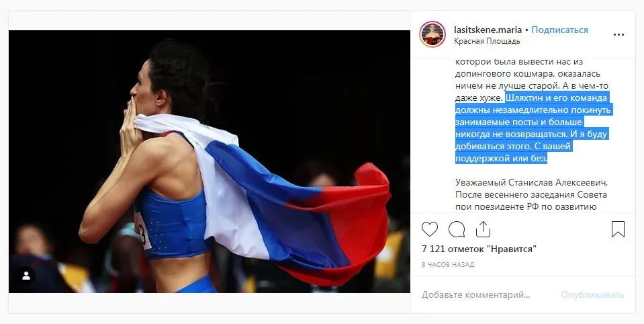Screen dimensions: 644x324
Task: Click the highlighted text about Шляхтин
Action: [533, 128]
